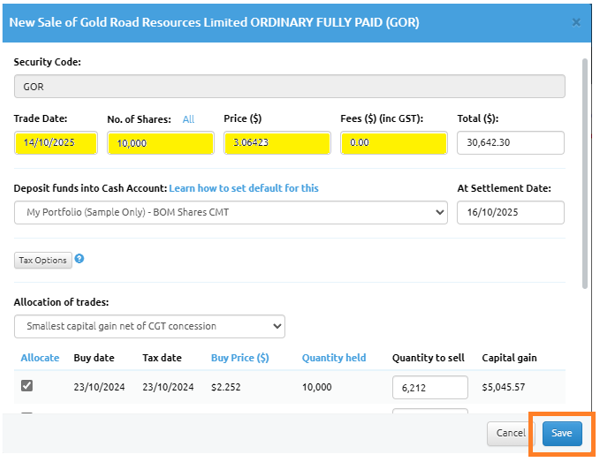Open the Learn how to set default link
Image resolution: width=603 pixels, height=462 pixels.
tap(244, 188)
